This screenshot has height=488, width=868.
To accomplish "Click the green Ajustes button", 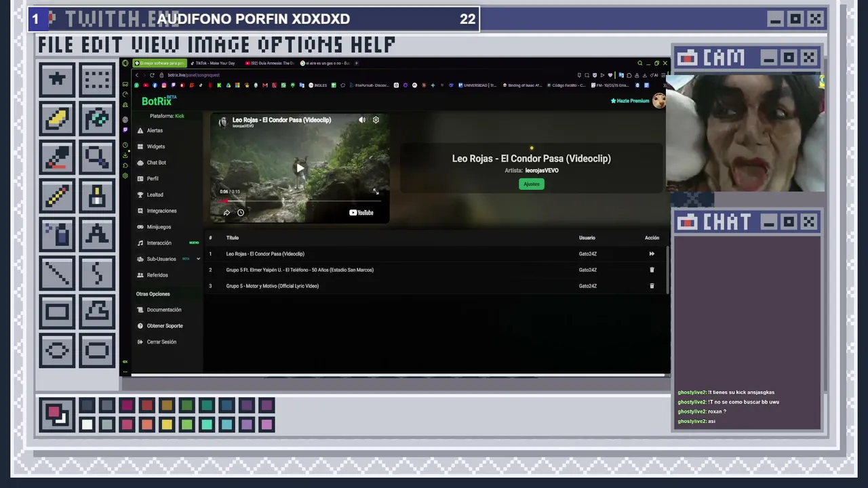I will (532, 184).
